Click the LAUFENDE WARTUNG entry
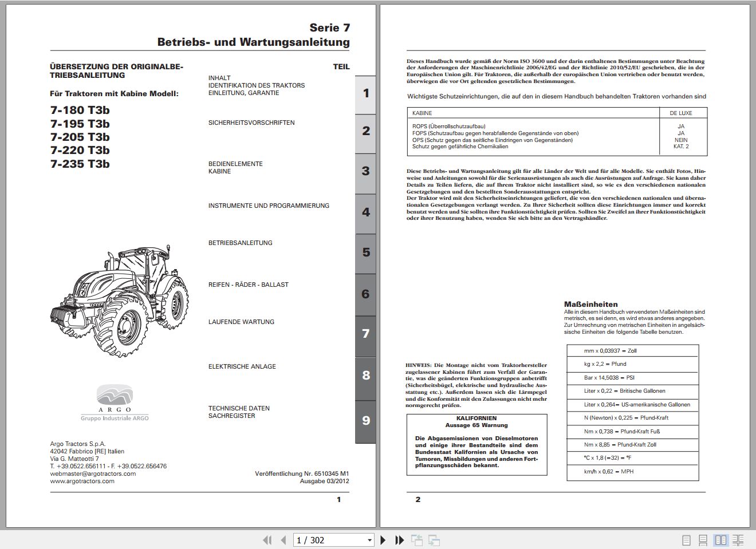756x549 pixels. pos(241,322)
